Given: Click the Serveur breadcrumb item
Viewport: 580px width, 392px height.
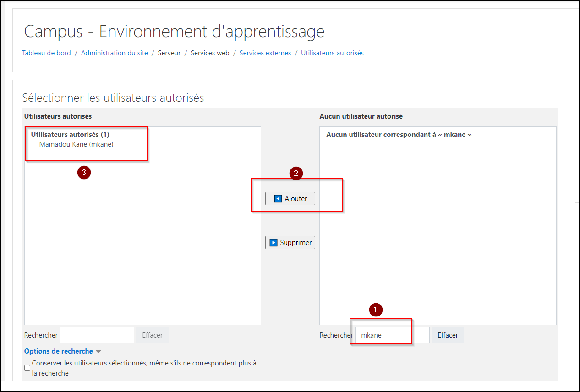Looking at the screenshot, I should click(x=169, y=53).
